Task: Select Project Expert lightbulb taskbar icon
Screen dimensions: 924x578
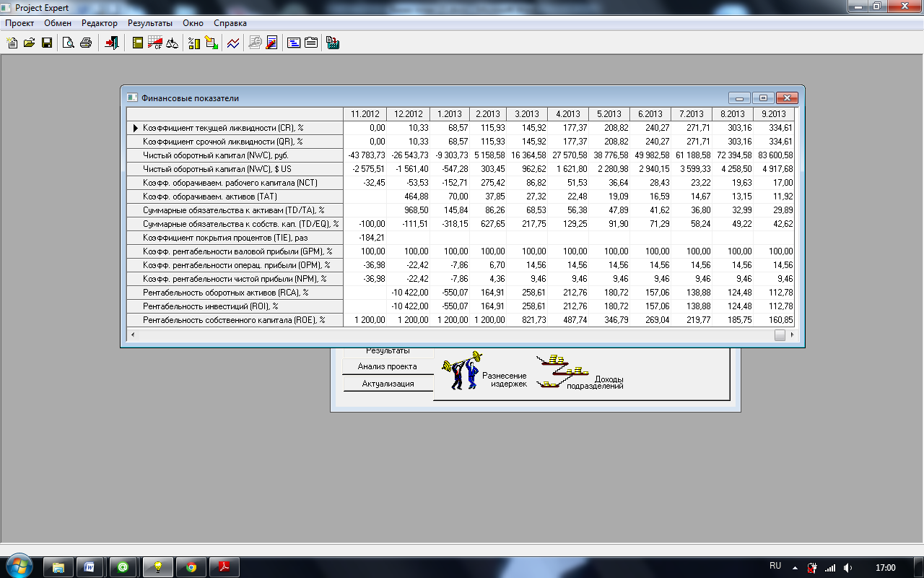Action: click(157, 567)
